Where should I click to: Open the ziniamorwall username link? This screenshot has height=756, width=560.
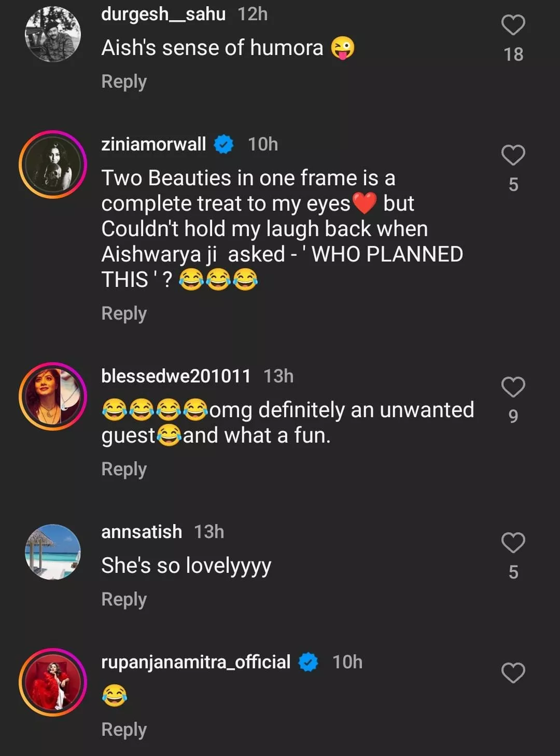(153, 144)
